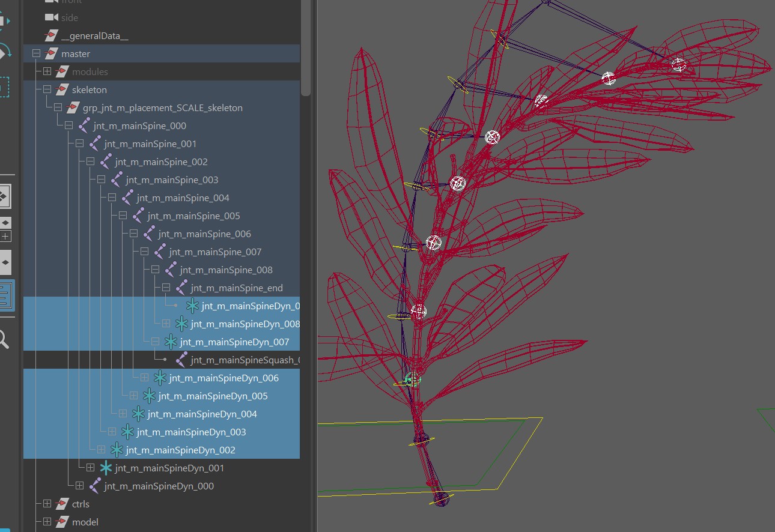Expand the model group
Screen dimensions: 775x532
[x=47, y=522]
